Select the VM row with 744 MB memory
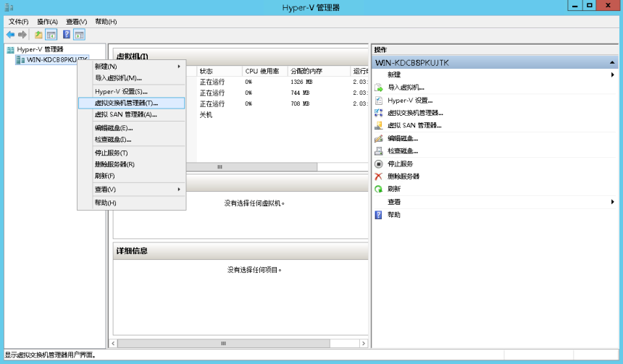 (x=282, y=93)
